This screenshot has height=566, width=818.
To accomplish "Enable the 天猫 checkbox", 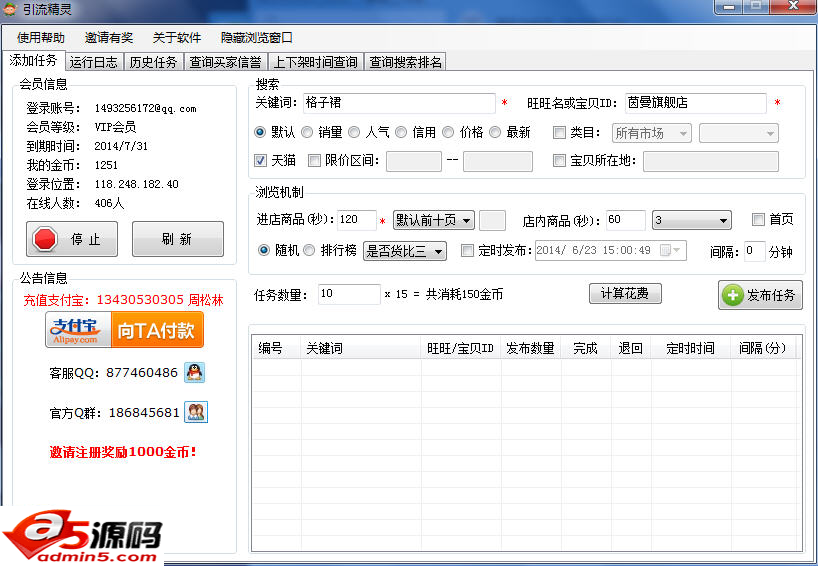I will (261, 160).
